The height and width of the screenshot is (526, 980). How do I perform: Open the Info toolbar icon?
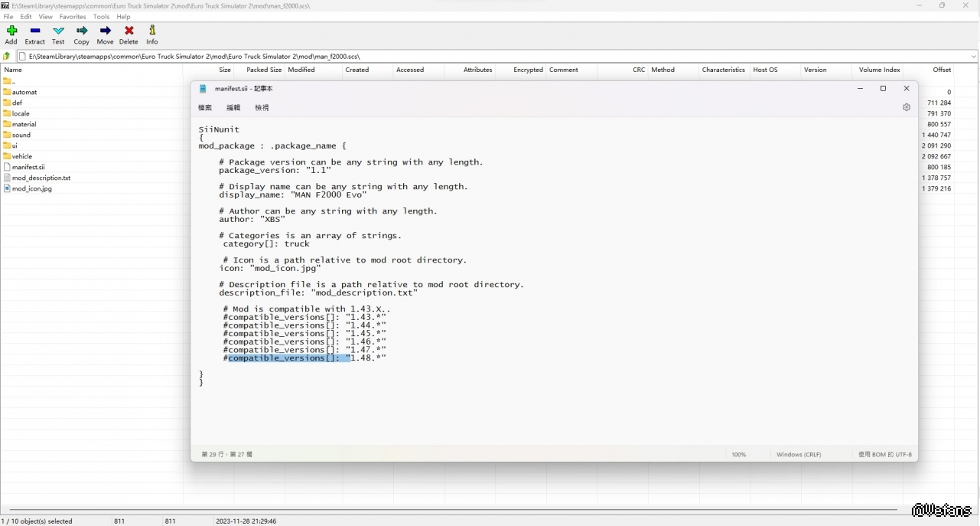[x=152, y=31]
